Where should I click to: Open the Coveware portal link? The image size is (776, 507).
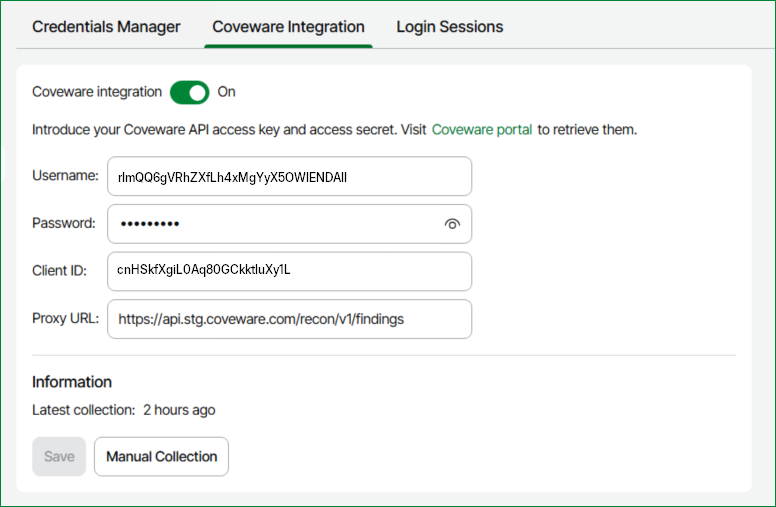click(x=483, y=130)
